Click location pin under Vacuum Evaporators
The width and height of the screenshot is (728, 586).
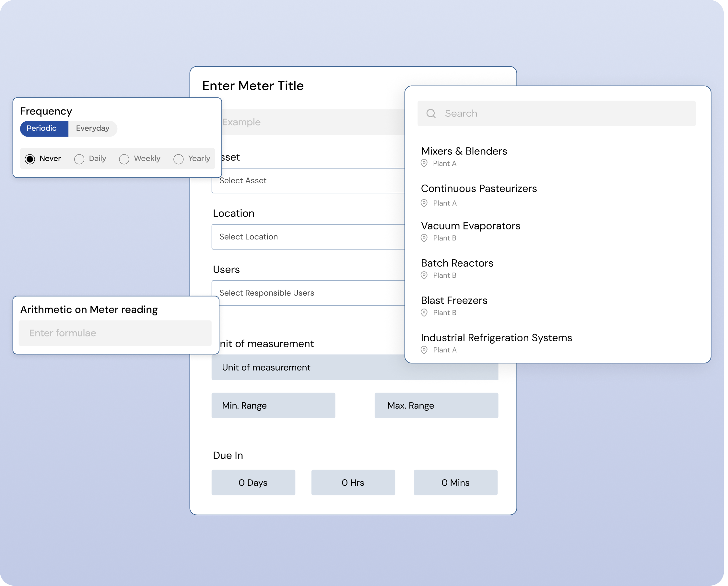pyautogui.click(x=424, y=238)
